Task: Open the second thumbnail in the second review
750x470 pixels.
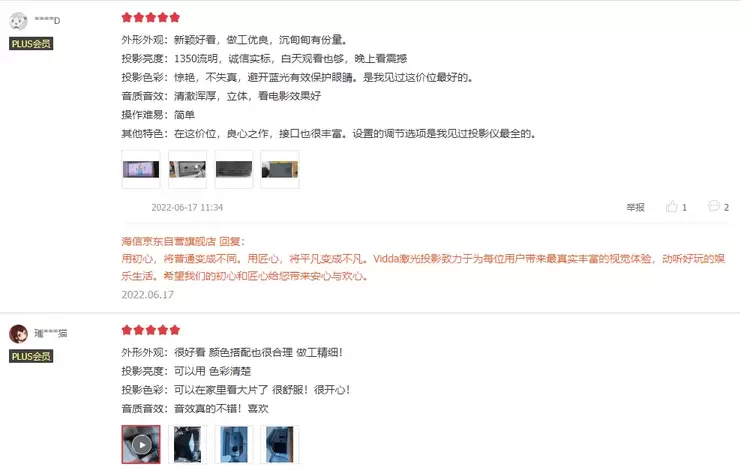Action: click(188, 445)
